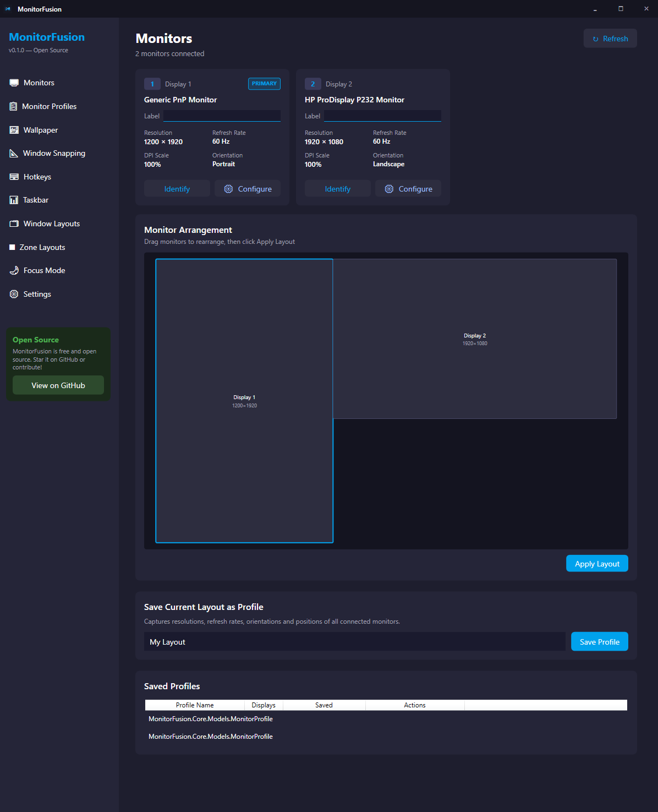Open the Hotkeys panel

[x=37, y=177]
